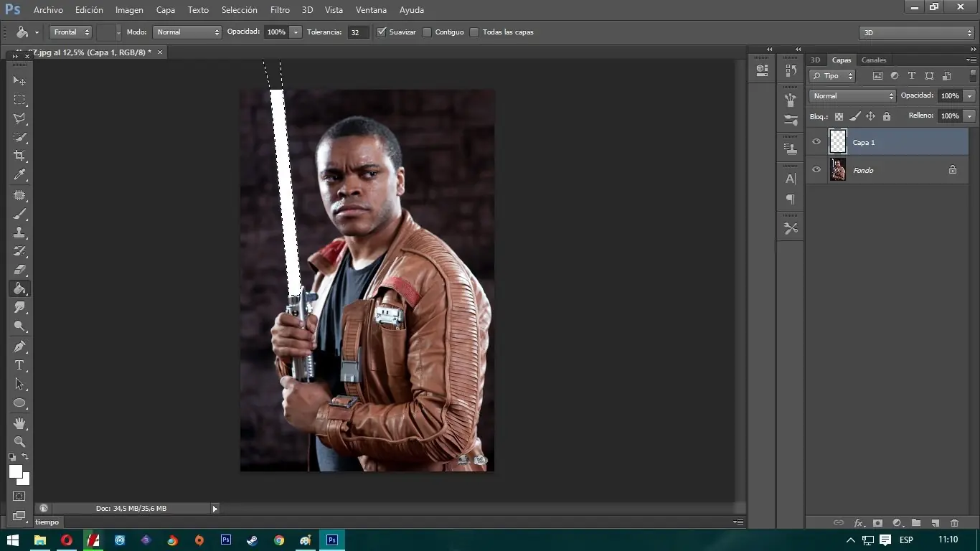
Task: Select the Brush tool
Action: 19,213
